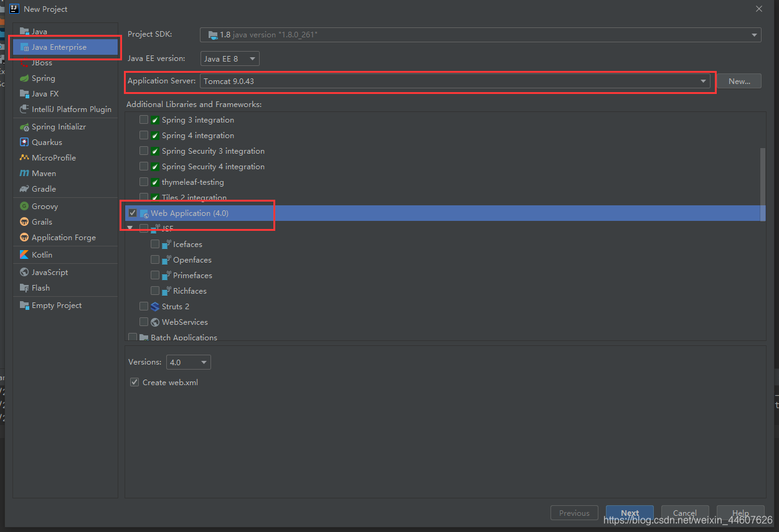Click the Struts 2 framework icon
779x532 pixels.
tap(155, 307)
